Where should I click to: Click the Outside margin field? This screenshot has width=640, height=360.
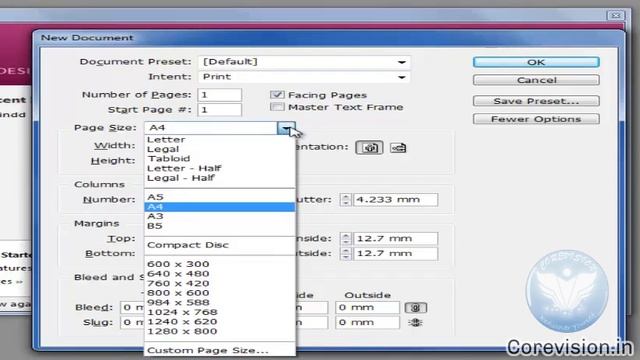tap(395, 253)
